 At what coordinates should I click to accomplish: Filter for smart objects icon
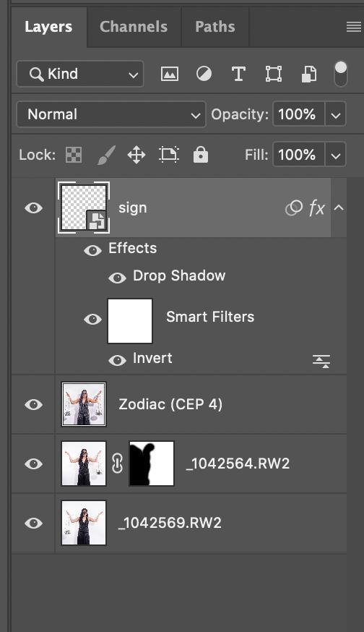[309, 74]
